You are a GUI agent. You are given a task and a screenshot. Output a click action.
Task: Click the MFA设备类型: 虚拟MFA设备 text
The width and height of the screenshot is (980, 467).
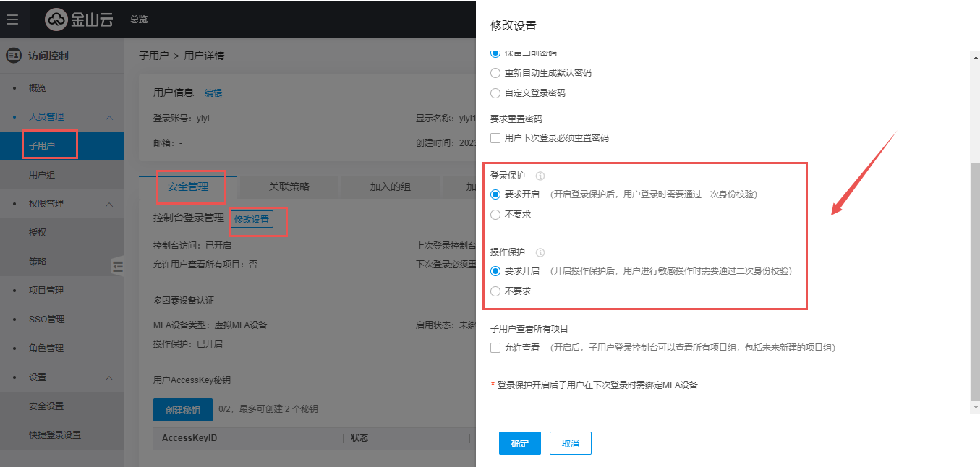[x=210, y=325]
